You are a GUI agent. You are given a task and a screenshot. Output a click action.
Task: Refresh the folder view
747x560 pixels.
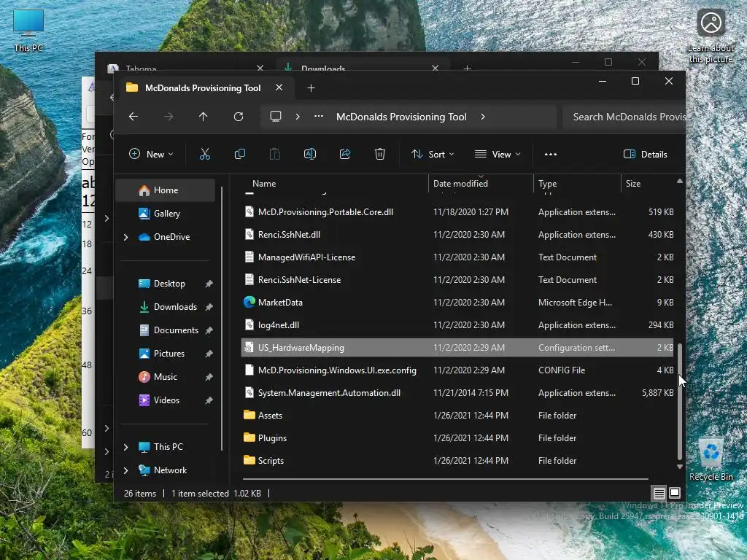click(239, 117)
